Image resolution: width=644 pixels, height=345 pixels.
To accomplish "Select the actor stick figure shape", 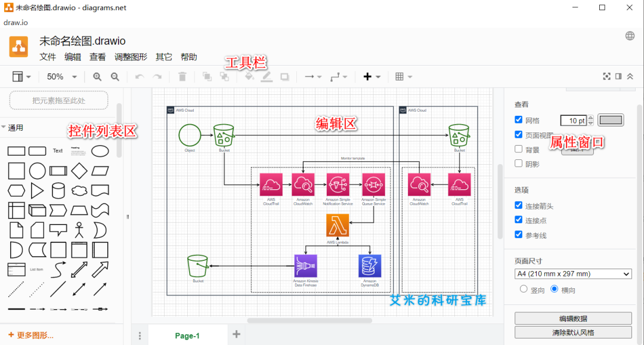I will (x=79, y=229).
